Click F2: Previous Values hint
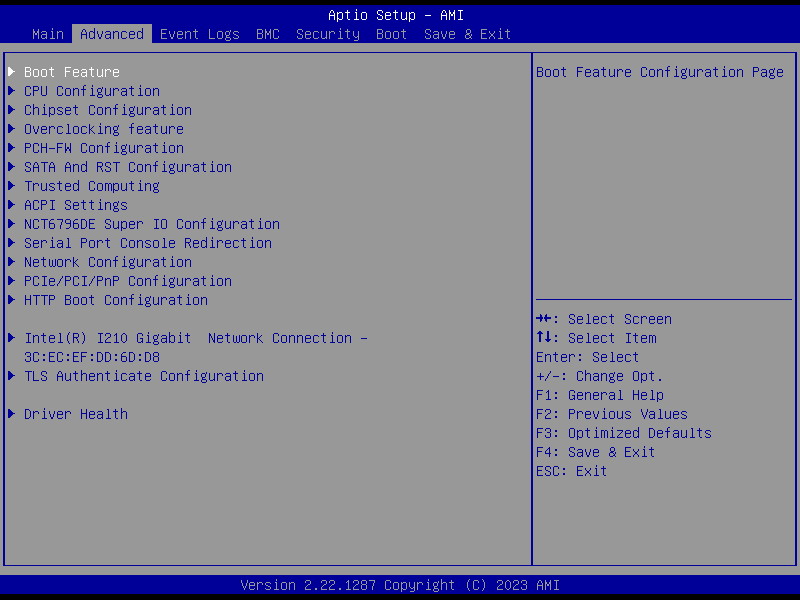800x600 pixels. coord(612,414)
